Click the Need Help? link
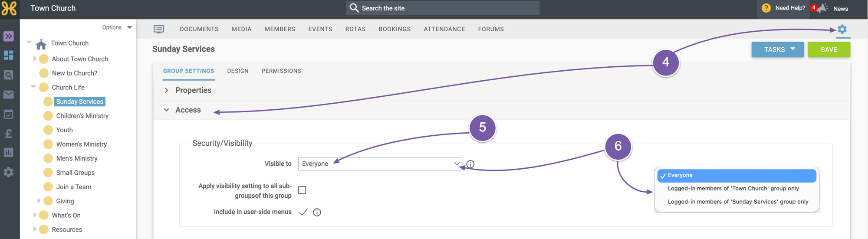The width and height of the screenshot is (868, 239). pos(790,8)
